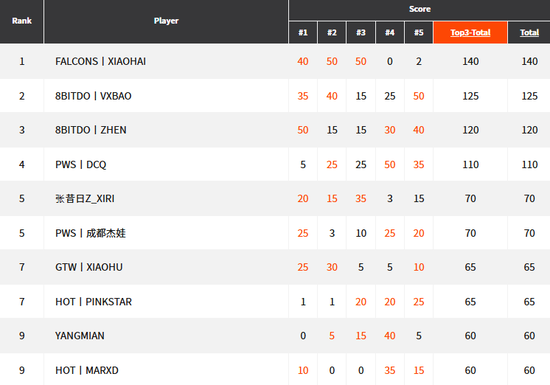The width and height of the screenshot is (550, 385).
Task: Click the Player column header
Action: pyautogui.click(x=166, y=21)
